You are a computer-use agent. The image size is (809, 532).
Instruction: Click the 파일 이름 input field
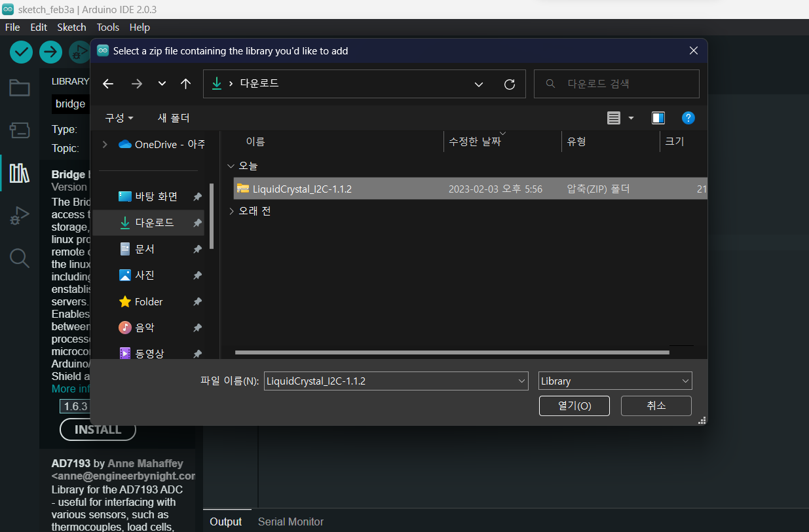[390, 381]
